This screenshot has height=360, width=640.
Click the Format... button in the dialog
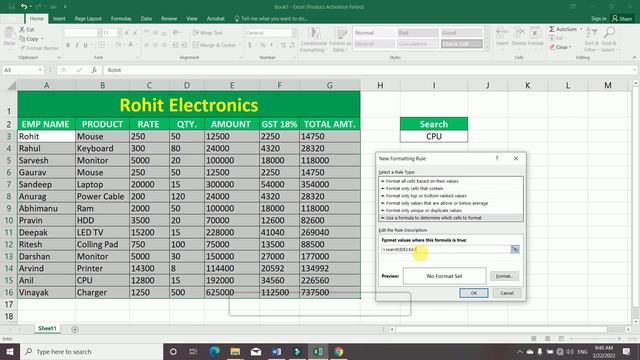(x=504, y=276)
